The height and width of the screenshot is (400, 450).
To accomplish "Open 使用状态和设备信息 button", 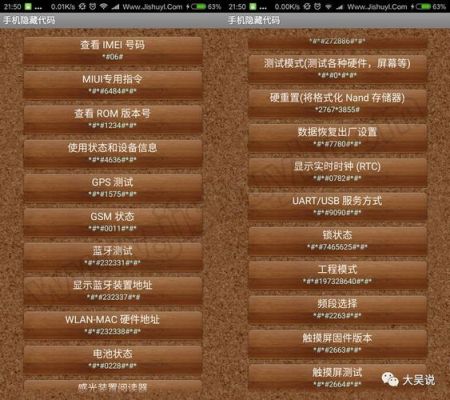I will (x=113, y=154).
